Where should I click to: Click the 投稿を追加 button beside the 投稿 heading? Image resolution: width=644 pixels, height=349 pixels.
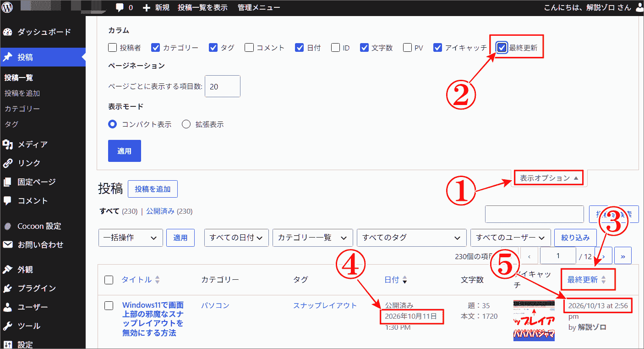(153, 189)
